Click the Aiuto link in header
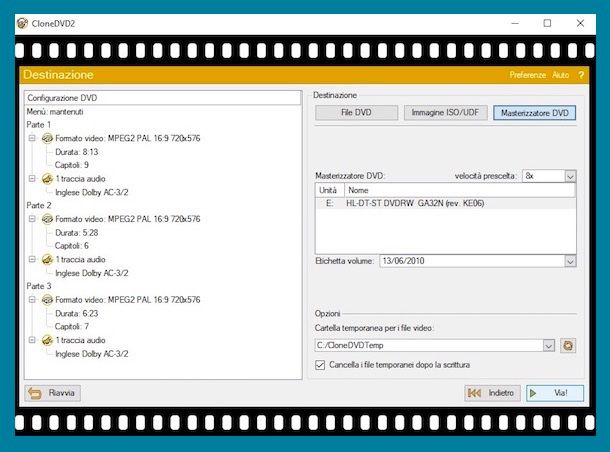The image size is (610, 452). pos(560,75)
